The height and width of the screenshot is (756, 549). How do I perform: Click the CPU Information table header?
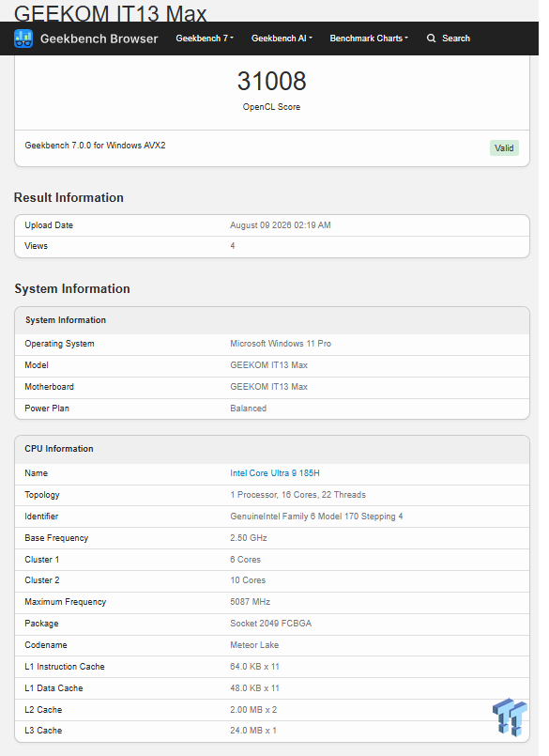coord(272,449)
